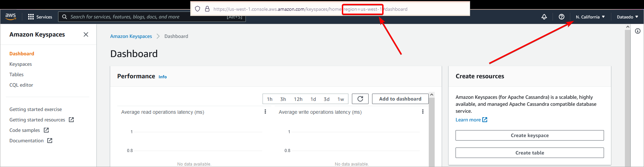Refresh the performance metrics
644x167 pixels.
360,99
